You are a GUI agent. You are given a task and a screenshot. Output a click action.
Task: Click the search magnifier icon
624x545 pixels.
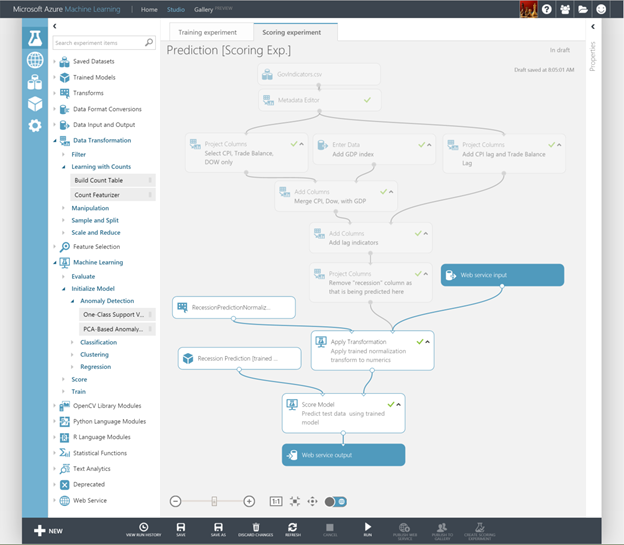[149, 42]
